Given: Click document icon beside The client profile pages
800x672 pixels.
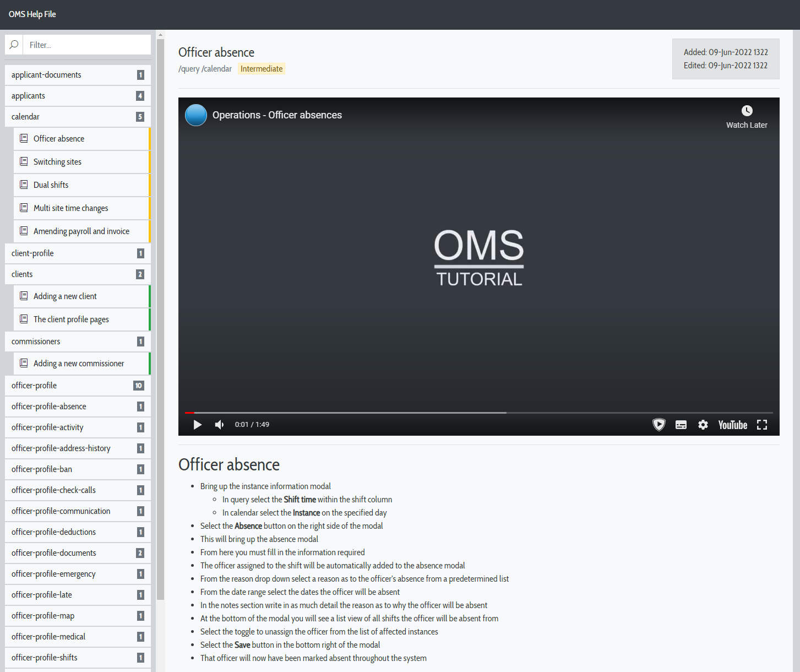Looking at the screenshot, I should (x=24, y=319).
